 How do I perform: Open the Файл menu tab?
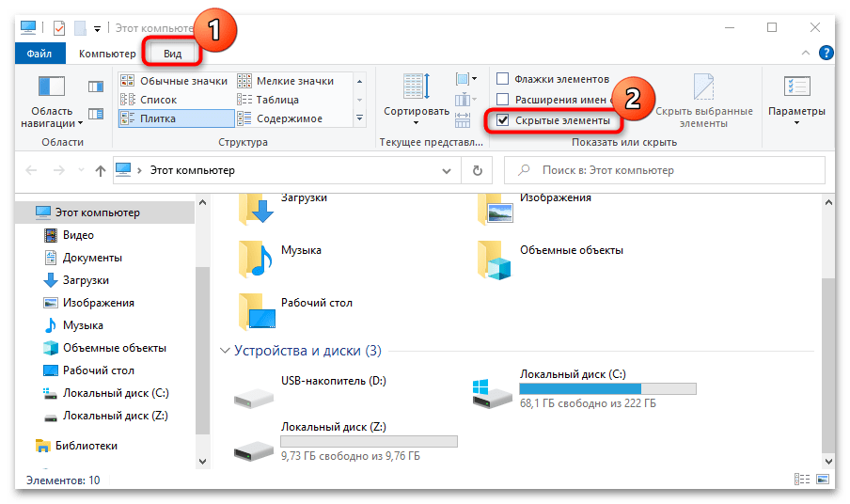pyautogui.click(x=40, y=55)
